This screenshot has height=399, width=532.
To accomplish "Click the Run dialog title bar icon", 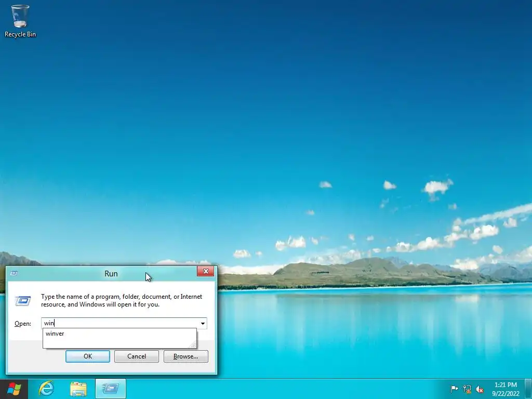I will [14, 273].
